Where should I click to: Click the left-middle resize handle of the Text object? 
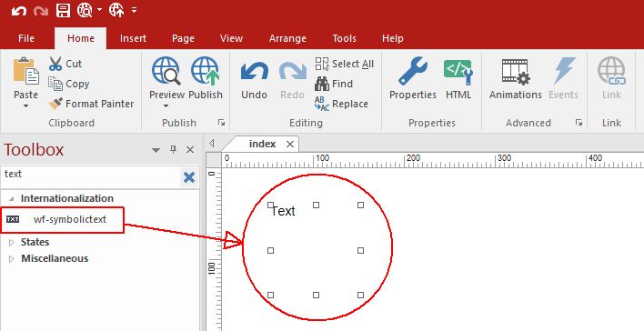(x=270, y=250)
